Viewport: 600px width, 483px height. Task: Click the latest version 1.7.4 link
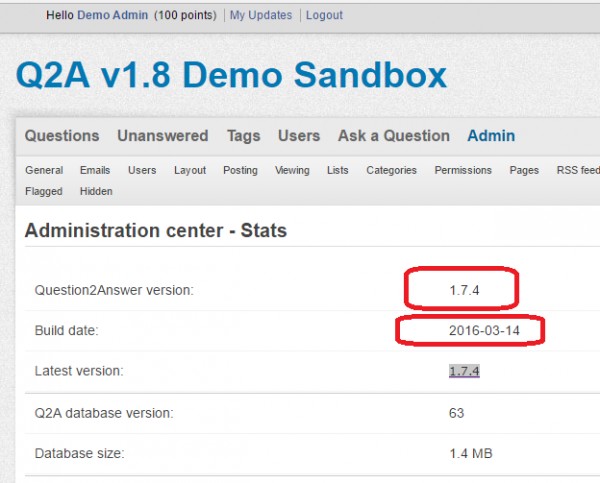[464, 371]
